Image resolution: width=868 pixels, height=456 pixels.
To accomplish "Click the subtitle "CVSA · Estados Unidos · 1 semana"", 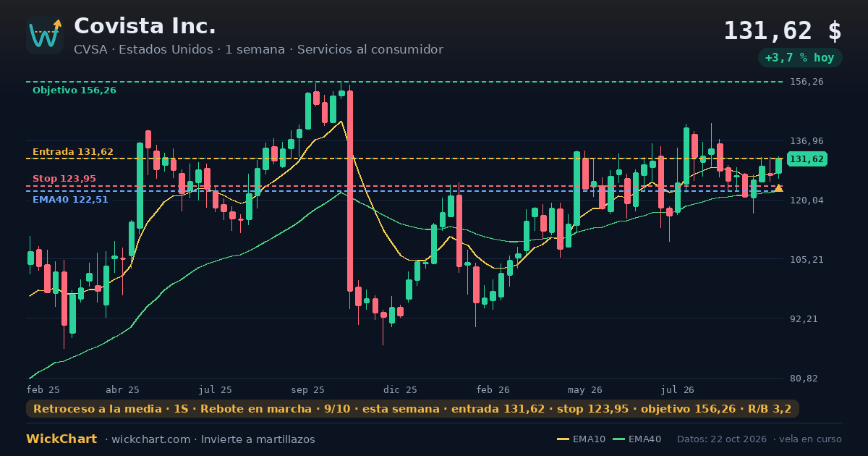I will [179, 50].
